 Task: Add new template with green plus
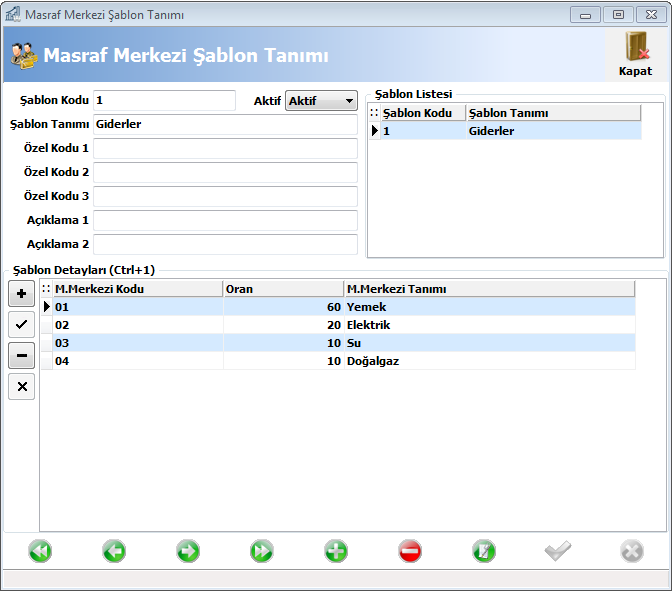tap(336, 551)
